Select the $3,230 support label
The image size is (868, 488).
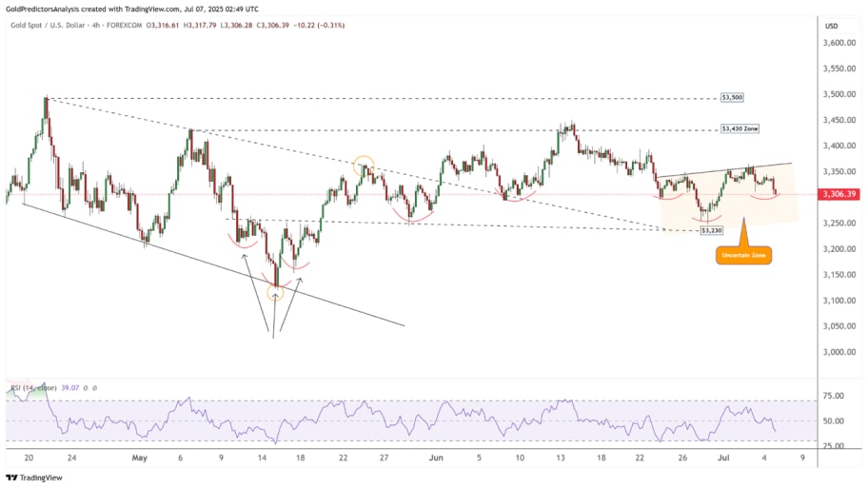tap(711, 230)
